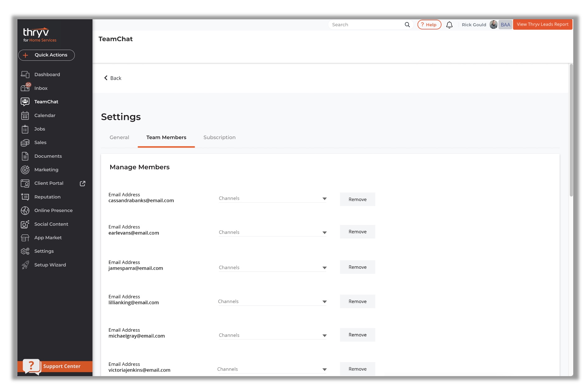Screen dimensions: 586x392
Task: Click Rick Gould's profile avatar
Action: point(493,25)
